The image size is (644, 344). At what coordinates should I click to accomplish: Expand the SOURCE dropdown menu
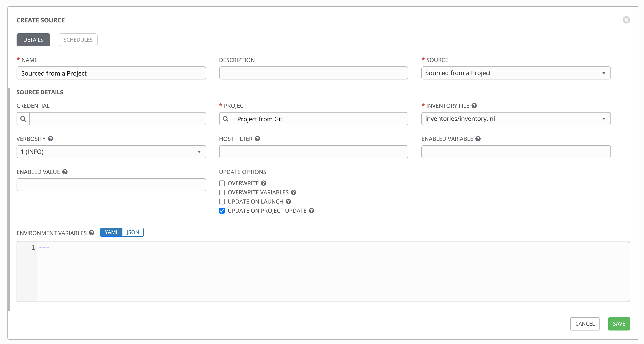tap(604, 73)
